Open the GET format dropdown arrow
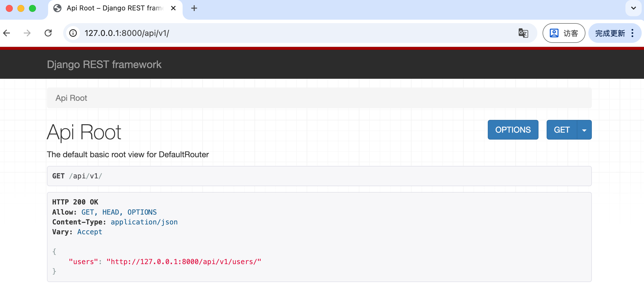Viewport: 644px width, 300px height. pyautogui.click(x=584, y=130)
